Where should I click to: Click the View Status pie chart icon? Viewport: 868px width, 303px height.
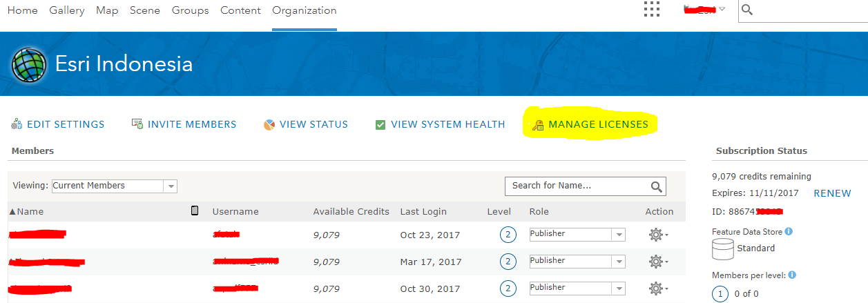269,125
